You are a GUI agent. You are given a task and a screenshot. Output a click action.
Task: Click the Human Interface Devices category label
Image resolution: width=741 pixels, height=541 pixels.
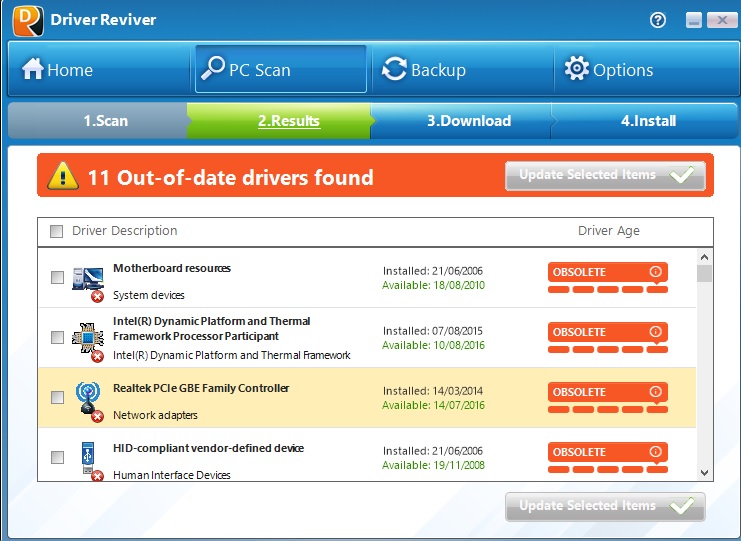172,475
